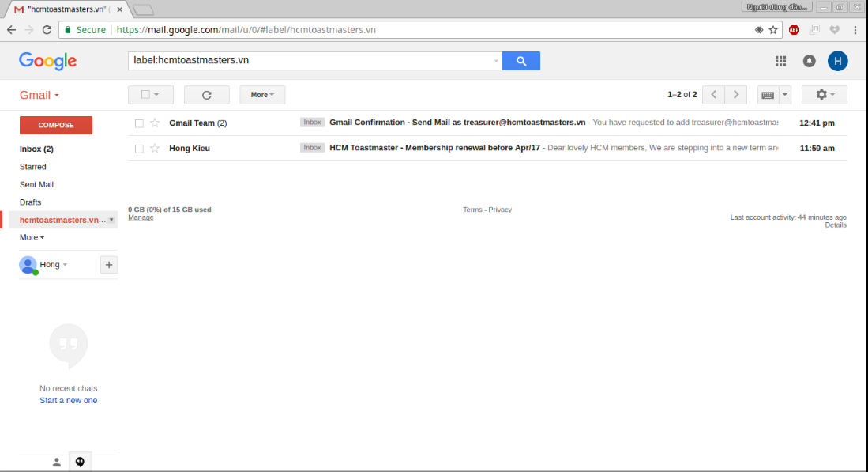Click the eye icon in the address bar
Screen dimensions: 868x472
point(759,30)
